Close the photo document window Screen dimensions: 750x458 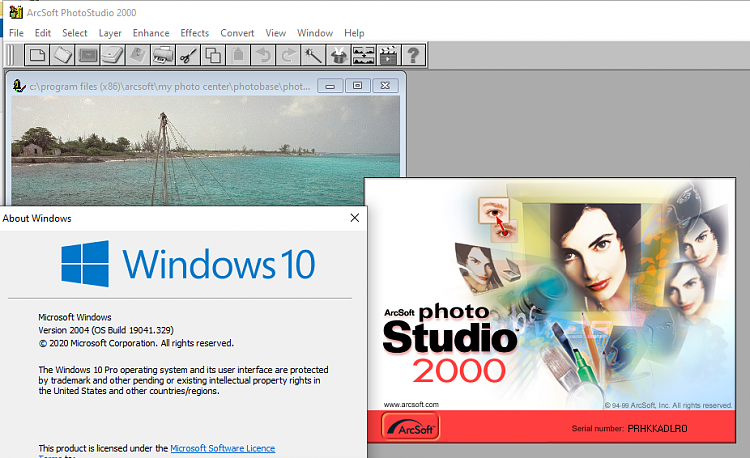[x=385, y=86]
